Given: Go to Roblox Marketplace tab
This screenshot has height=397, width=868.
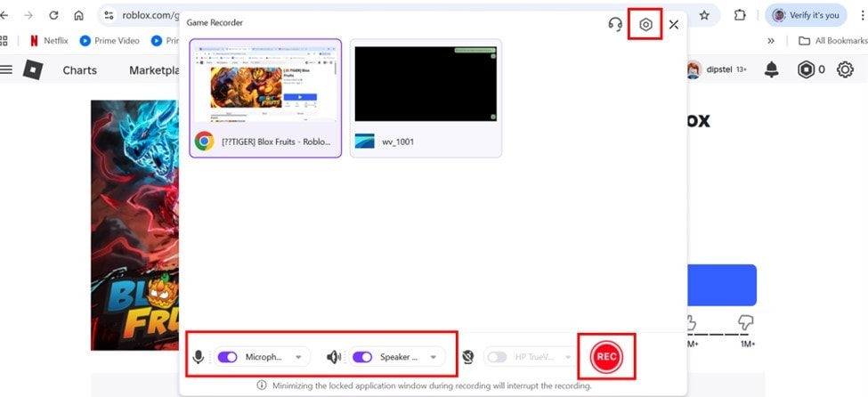Looking at the screenshot, I should pos(155,70).
